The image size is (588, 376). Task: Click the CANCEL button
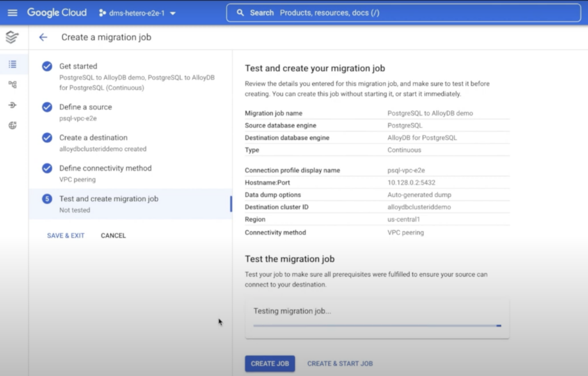point(113,235)
